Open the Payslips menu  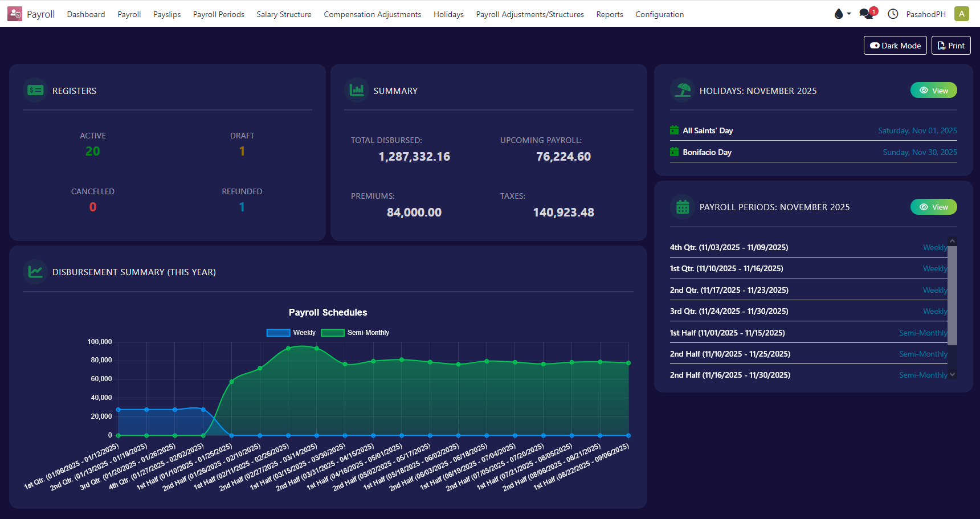(x=167, y=14)
